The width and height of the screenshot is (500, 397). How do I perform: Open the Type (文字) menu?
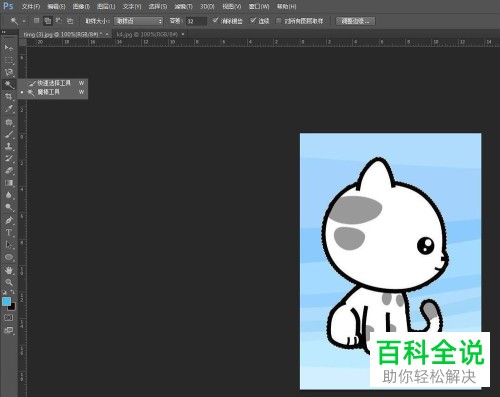coord(132,6)
